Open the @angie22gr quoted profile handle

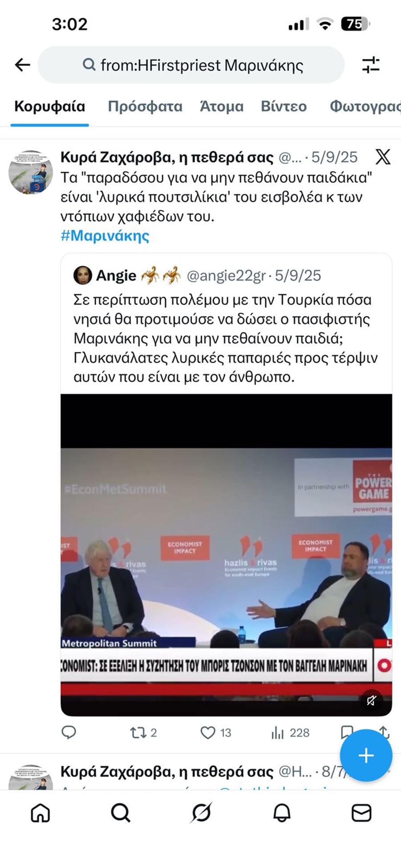[x=226, y=276]
